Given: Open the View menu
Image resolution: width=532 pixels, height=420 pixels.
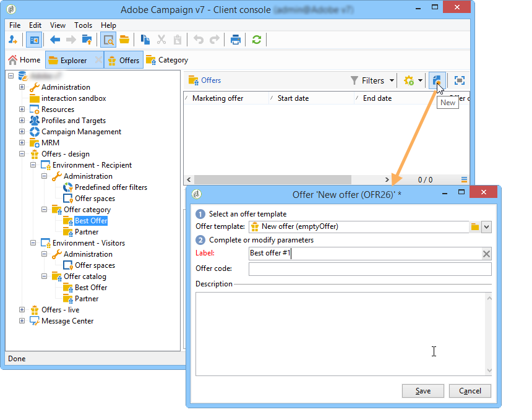Looking at the screenshot, I should [x=58, y=25].
